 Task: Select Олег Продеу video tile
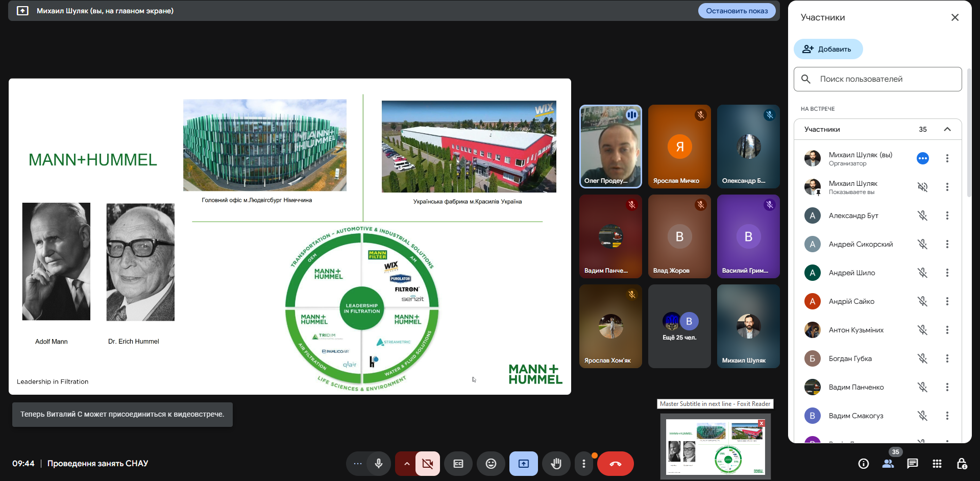tap(610, 147)
